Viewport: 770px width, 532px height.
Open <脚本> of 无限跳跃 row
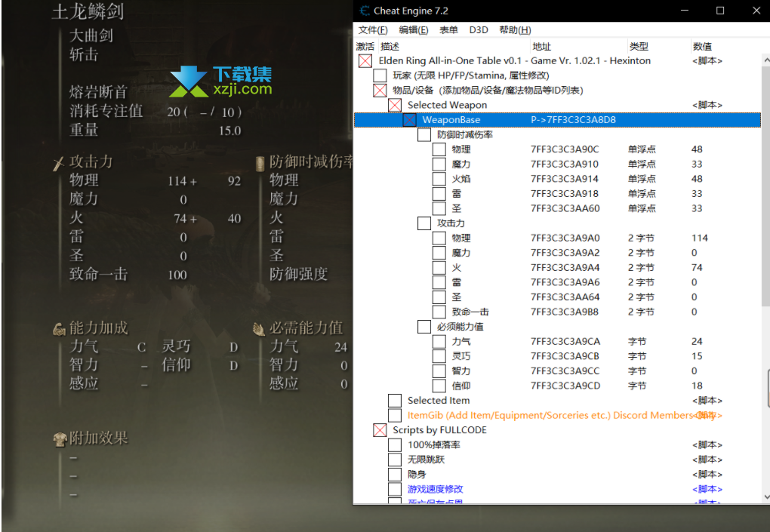click(707, 460)
